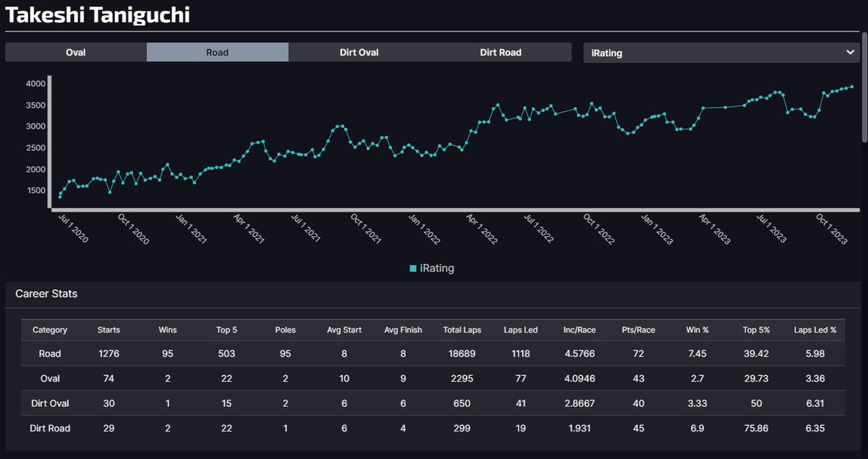Screen dimensions: 868x459
Task: Click the Dirt Oval Inc/Race value 2.8667
Action: point(579,403)
